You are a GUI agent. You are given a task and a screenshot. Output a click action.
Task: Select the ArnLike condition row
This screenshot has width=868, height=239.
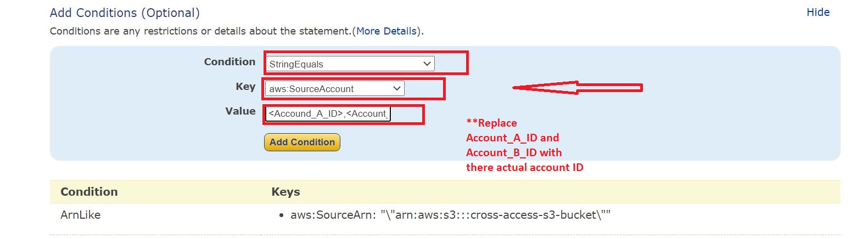tap(80, 215)
